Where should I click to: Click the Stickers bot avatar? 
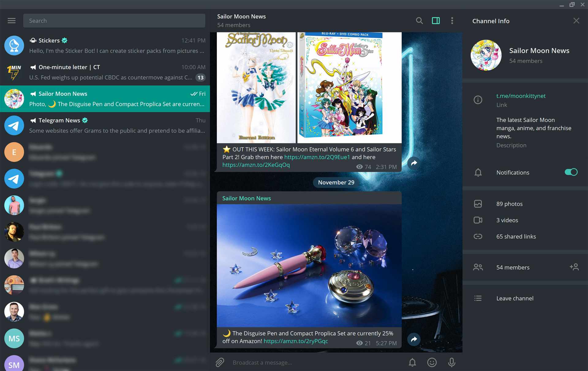click(14, 46)
